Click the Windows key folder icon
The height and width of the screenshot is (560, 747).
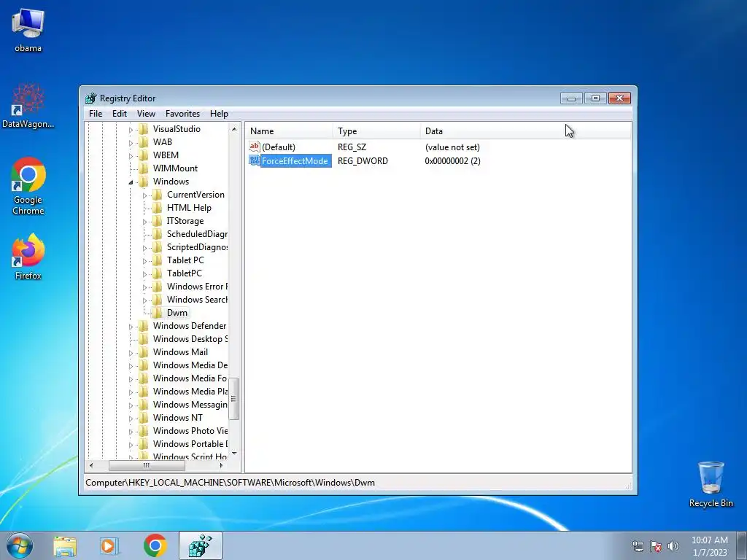click(x=144, y=182)
